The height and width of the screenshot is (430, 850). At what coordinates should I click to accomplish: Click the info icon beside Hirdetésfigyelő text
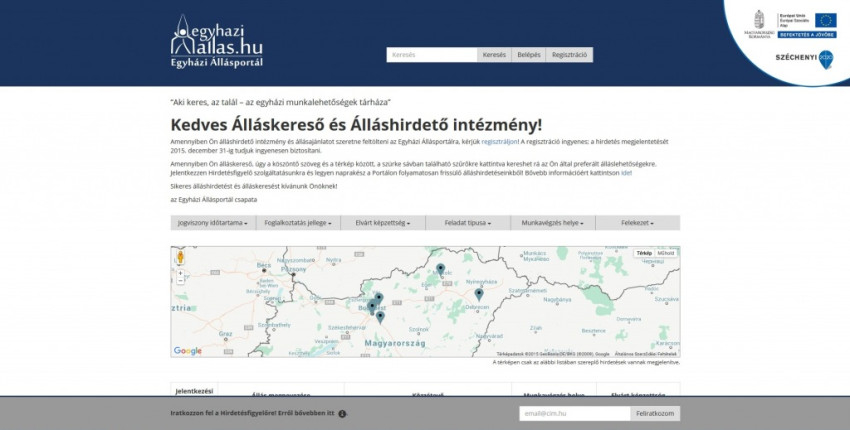(342, 414)
